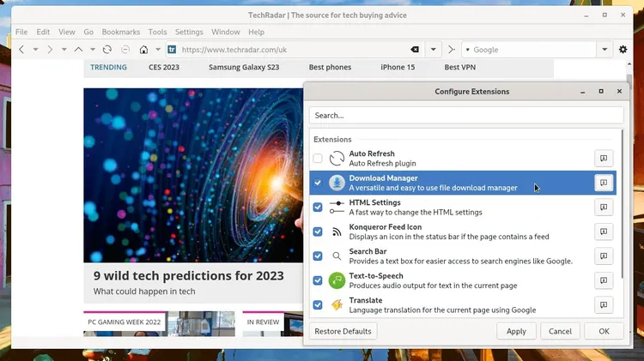Click the Auto Refresh circular arrow icon

[x=337, y=159]
